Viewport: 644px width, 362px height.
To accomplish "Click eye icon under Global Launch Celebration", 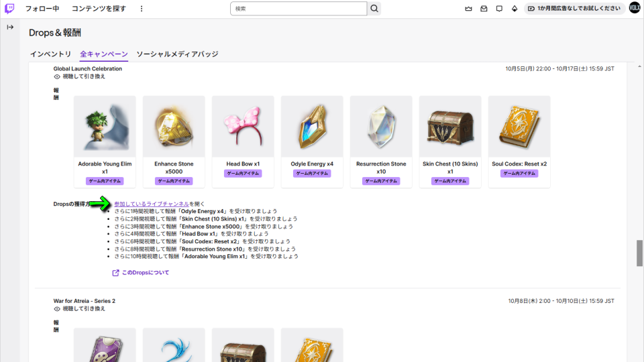I will [57, 76].
